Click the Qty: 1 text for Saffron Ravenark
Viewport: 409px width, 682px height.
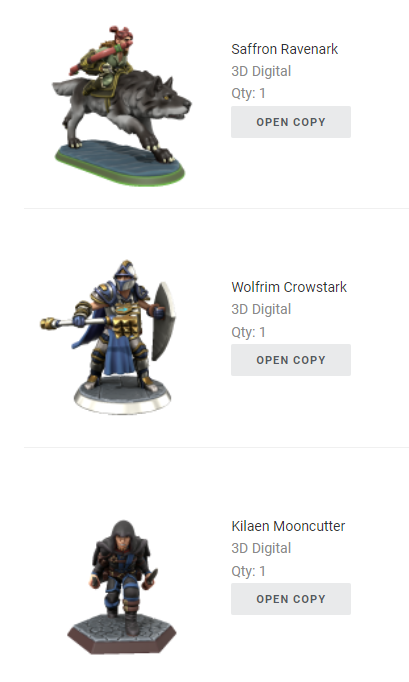[248, 94]
